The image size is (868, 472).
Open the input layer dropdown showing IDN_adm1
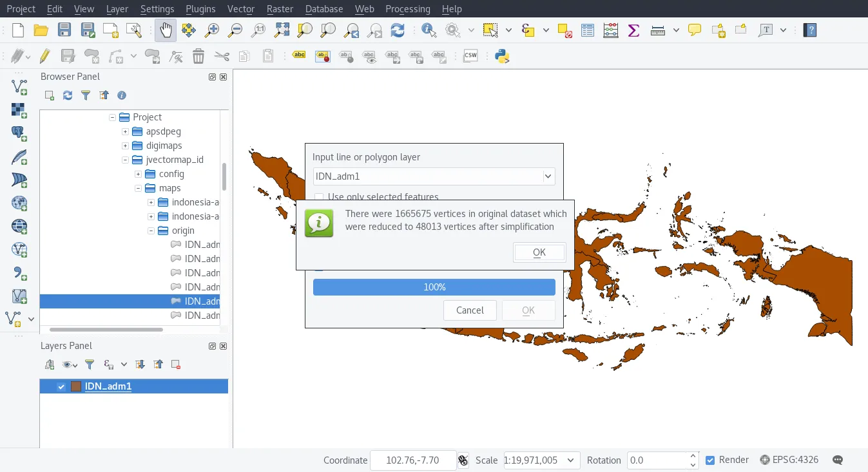548,176
